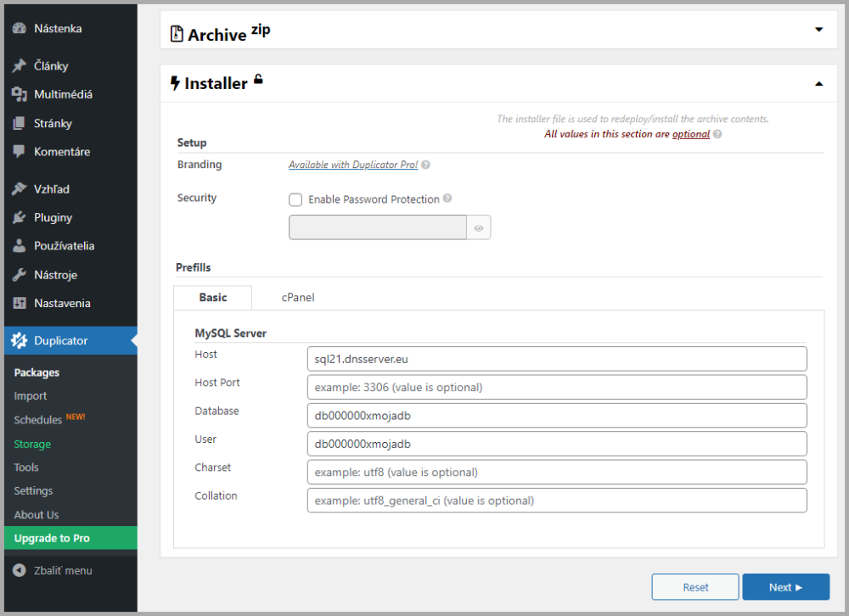Open Multimédiá via its media icon
Screen dimensions: 849x616
pyautogui.click(x=19, y=94)
